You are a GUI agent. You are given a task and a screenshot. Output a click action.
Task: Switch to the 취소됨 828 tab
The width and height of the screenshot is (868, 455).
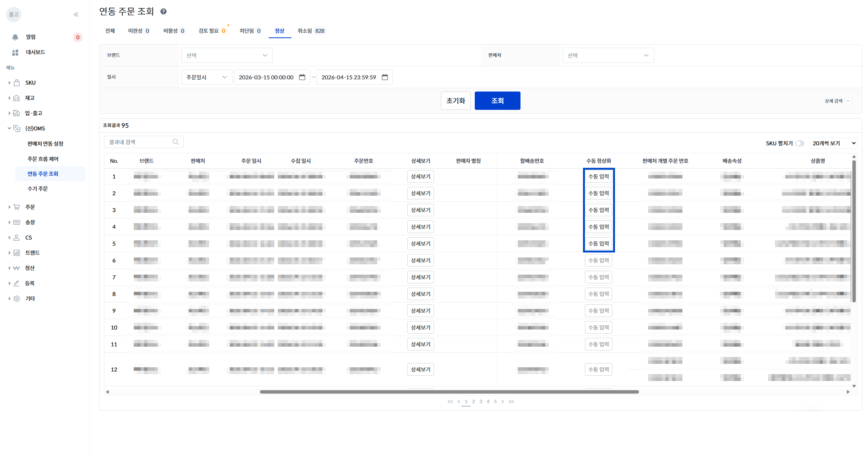tap(311, 31)
